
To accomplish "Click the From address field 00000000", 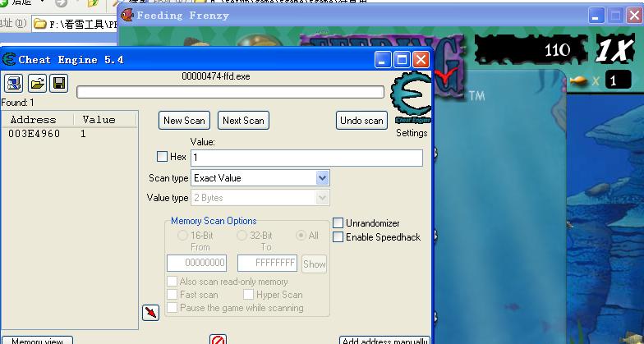I will click(x=196, y=263).
